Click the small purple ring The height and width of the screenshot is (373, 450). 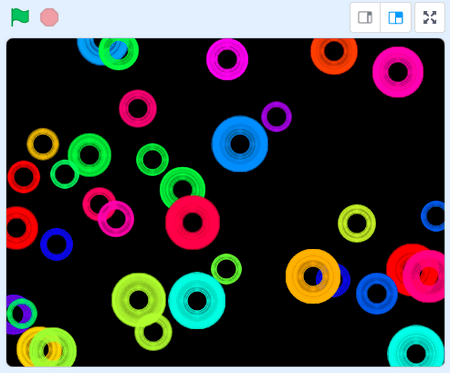click(x=276, y=117)
